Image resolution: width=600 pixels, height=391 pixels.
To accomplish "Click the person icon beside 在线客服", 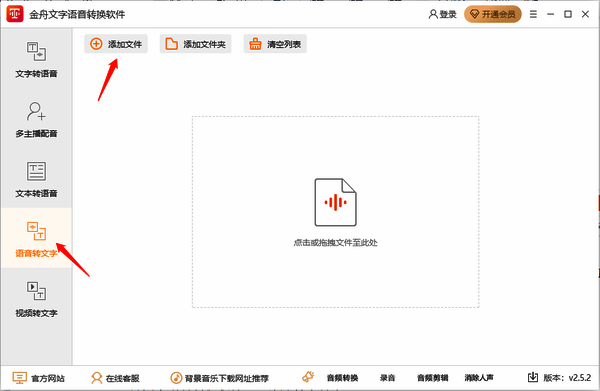I will 96,378.
